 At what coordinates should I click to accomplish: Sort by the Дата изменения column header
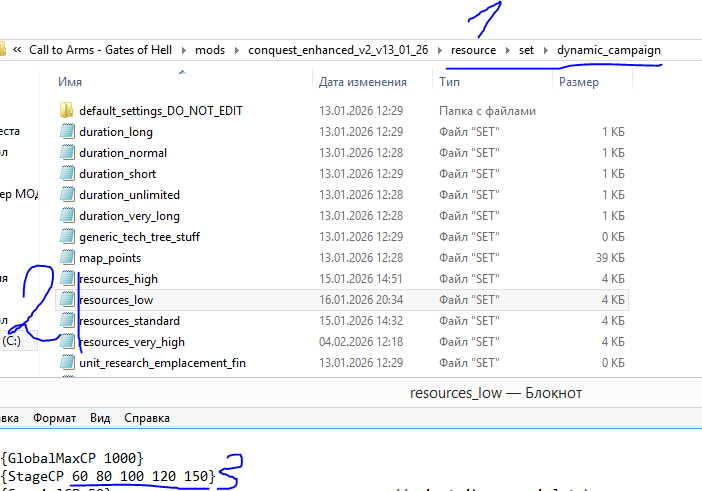(358, 80)
